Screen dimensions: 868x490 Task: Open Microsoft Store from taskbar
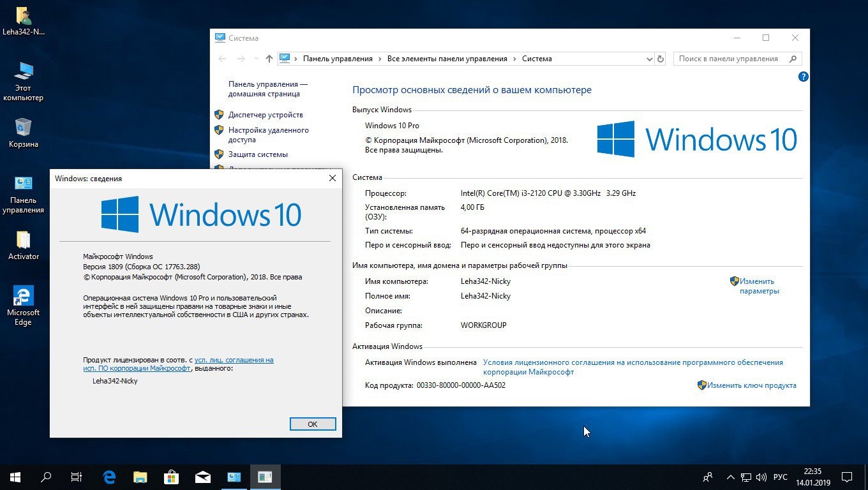[x=171, y=477]
